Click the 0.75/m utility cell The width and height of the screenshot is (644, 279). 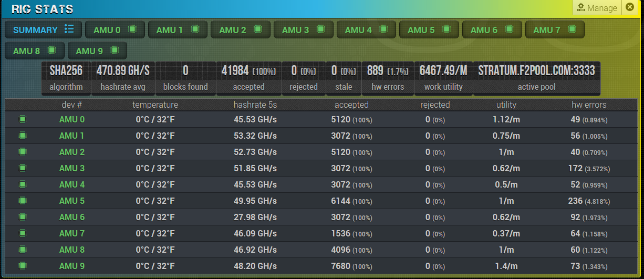point(506,136)
